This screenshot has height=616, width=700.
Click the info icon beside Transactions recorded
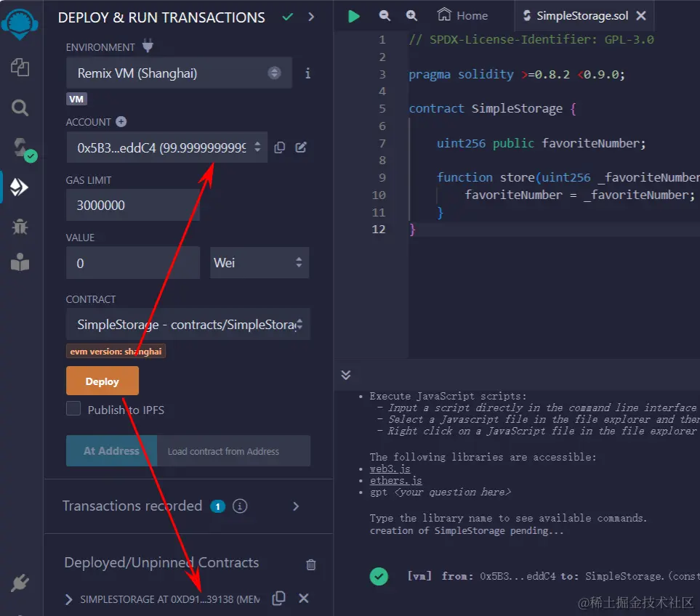[240, 506]
